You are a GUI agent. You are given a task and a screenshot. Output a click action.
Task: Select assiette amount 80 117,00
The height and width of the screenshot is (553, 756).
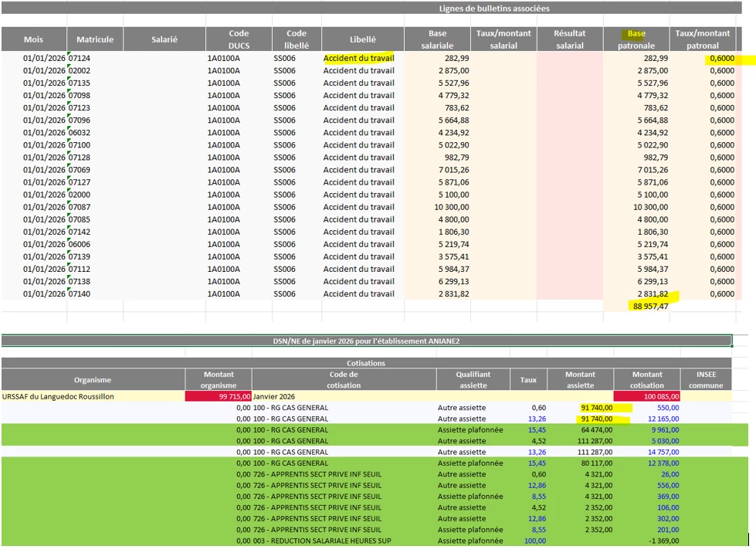pos(597,463)
